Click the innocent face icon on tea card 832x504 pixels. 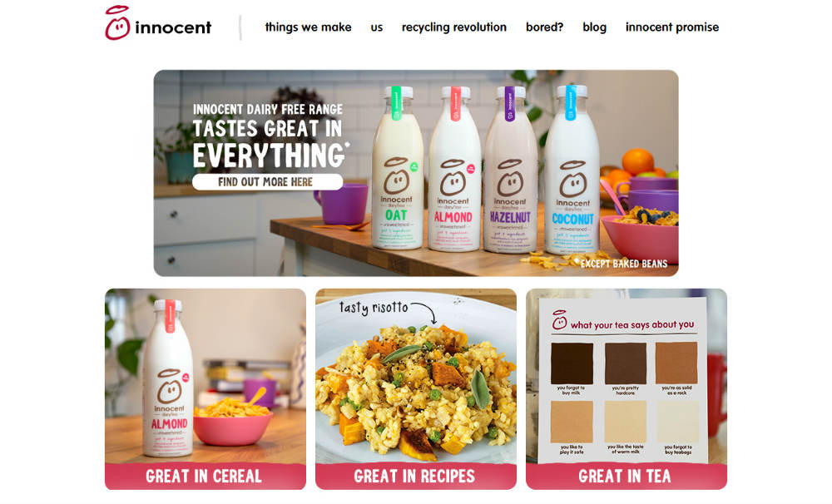tap(559, 320)
